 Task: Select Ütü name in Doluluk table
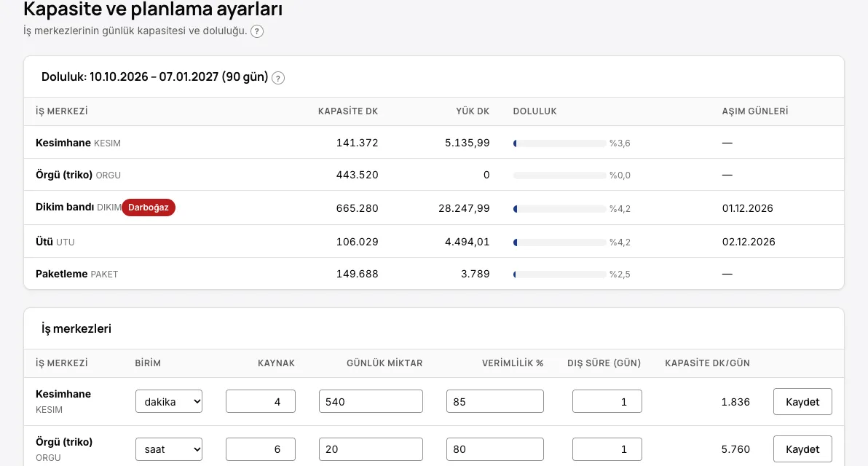coord(44,241)
